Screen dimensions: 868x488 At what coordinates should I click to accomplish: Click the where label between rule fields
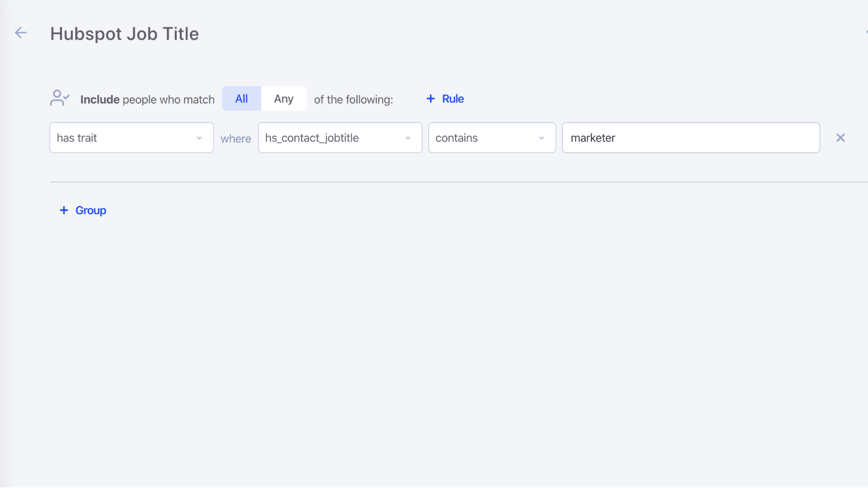pyautogui.click(x=235, y=138)
